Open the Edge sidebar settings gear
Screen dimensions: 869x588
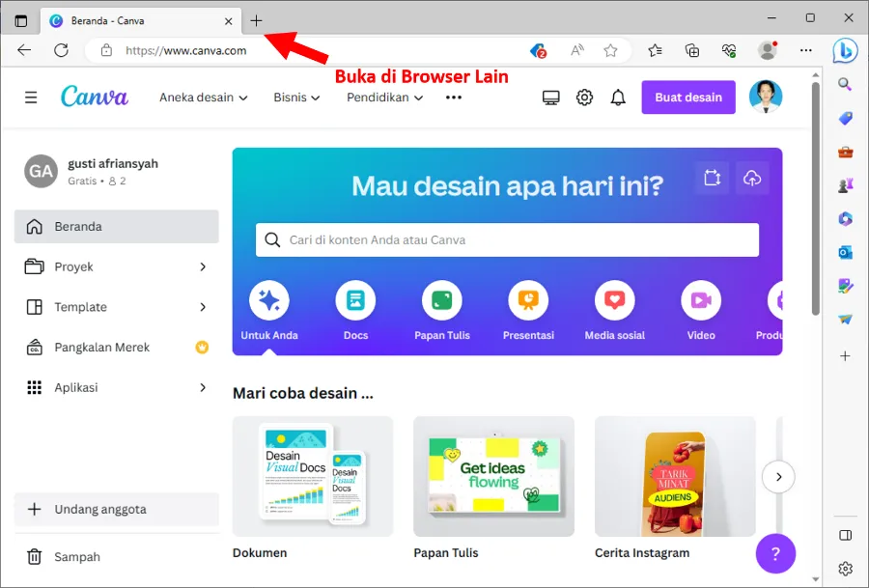click(845, 569)
